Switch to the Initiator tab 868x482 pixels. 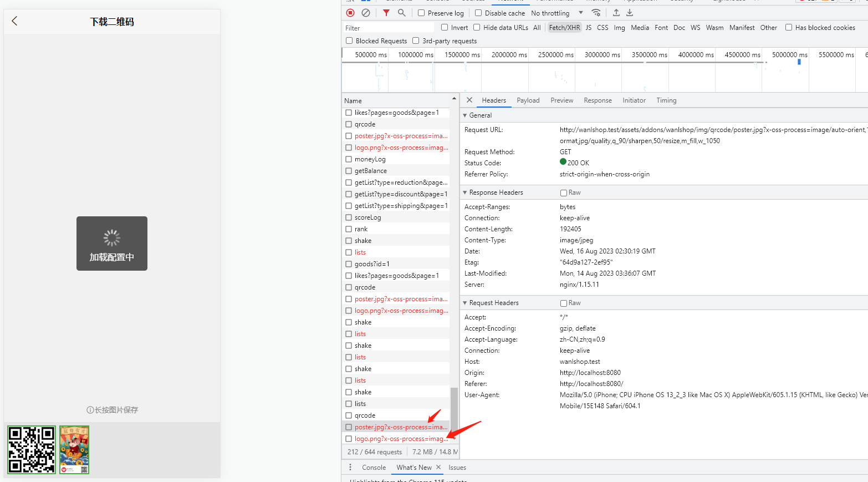coord(634,100)
